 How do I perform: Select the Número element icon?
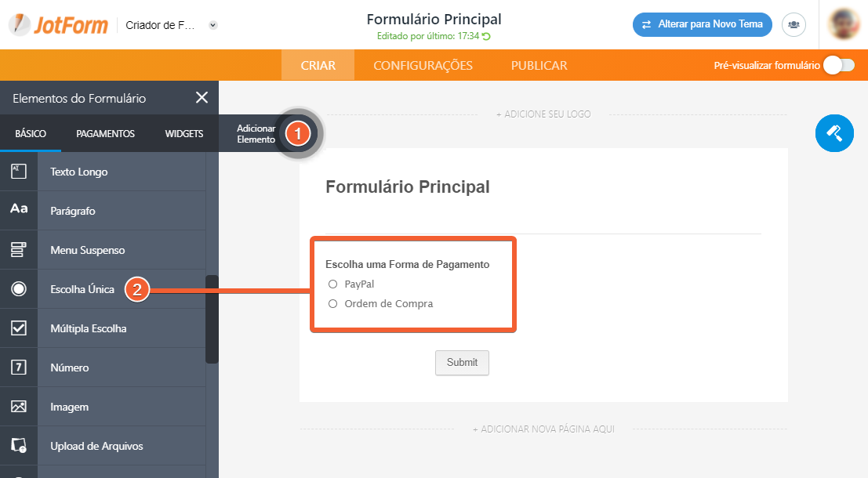(x=19, y=368)
